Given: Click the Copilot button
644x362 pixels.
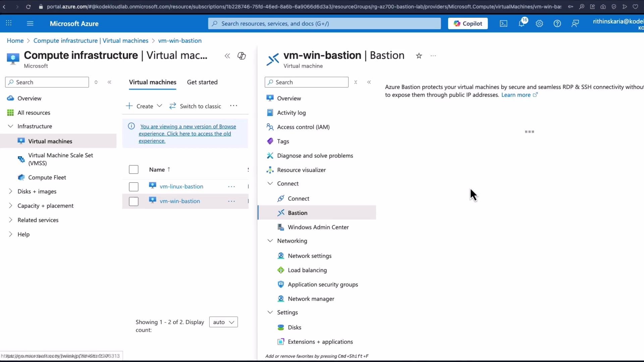Looking at the screenshot, I should click(468, 23).
